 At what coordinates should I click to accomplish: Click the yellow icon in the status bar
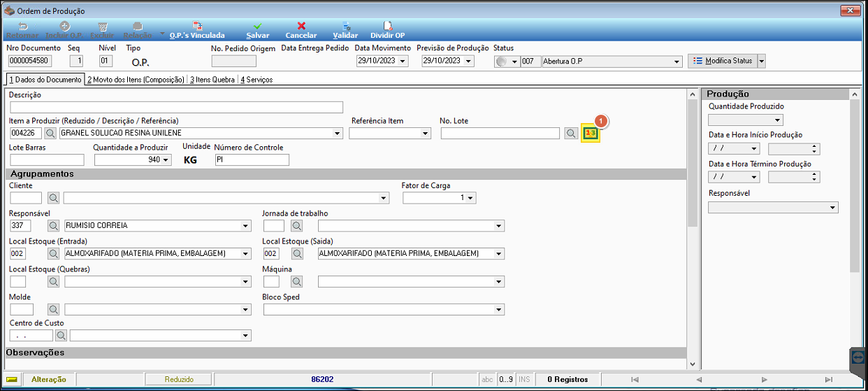[13, 379]
